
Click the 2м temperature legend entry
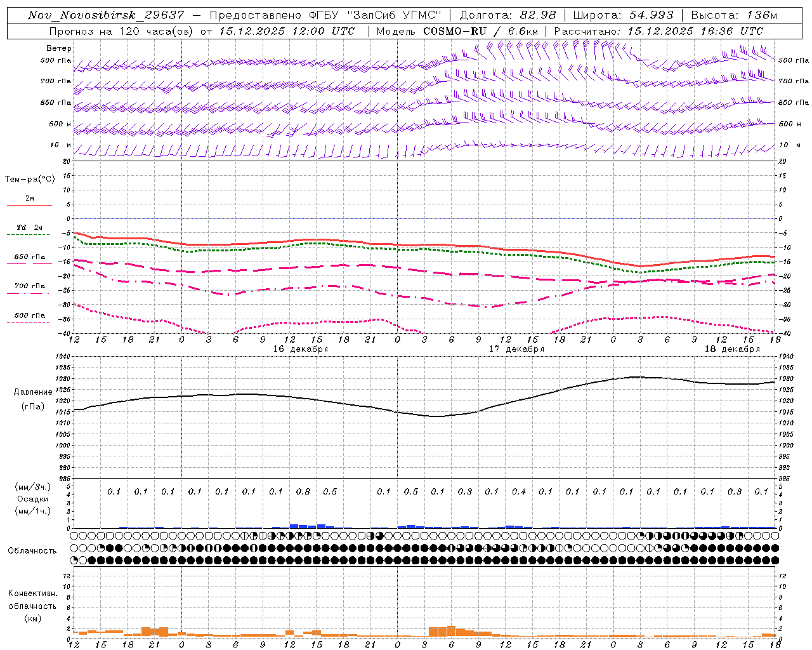tap(29, 200)
